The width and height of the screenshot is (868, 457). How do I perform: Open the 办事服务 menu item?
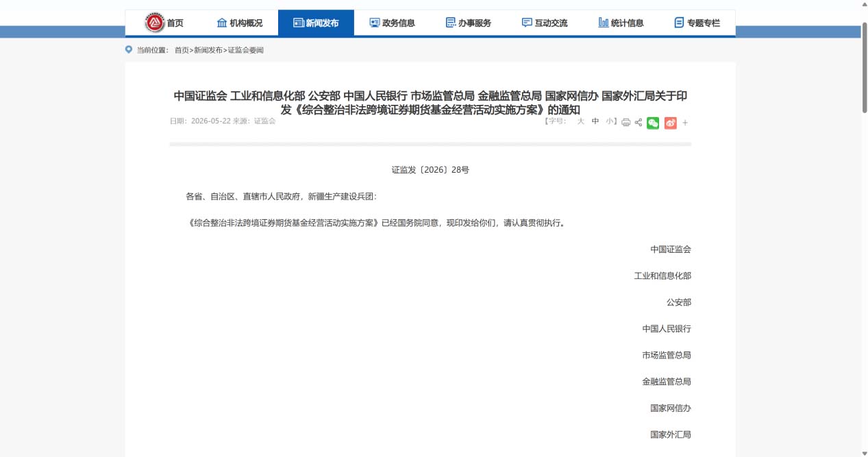click(468, 23)
